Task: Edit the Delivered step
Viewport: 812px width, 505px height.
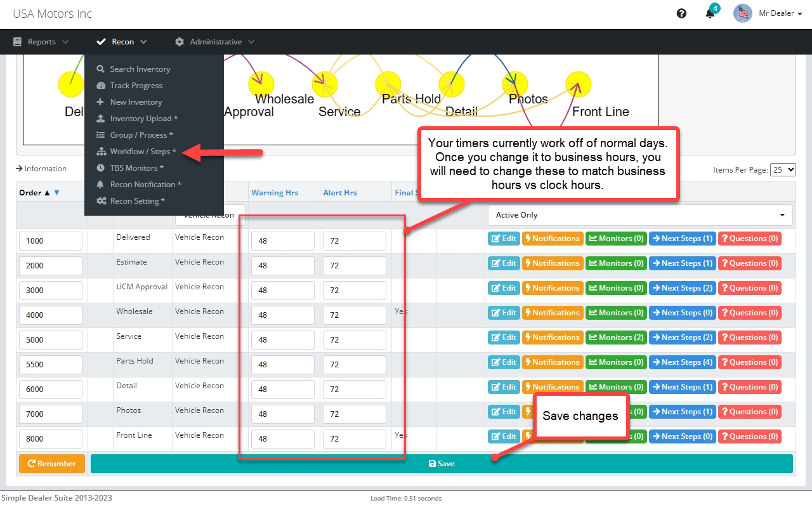Action: [504, 239]
